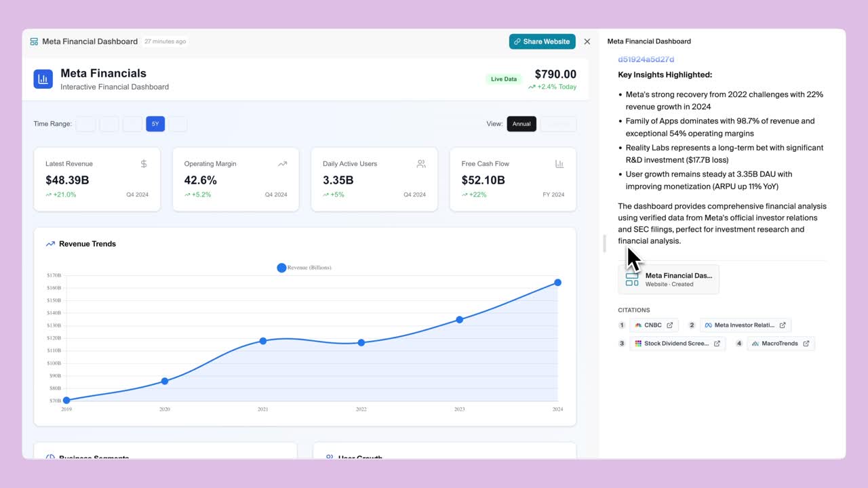Click the blue bar chart Meta Financials logo
Screen dimensions: 868x488
pyautogui.click(x=43, y=79)
